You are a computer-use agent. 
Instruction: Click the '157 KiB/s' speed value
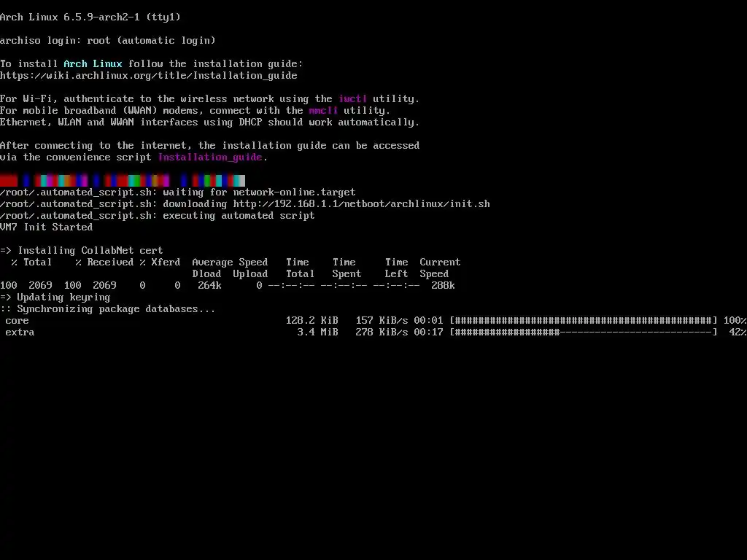coord(382,321)
